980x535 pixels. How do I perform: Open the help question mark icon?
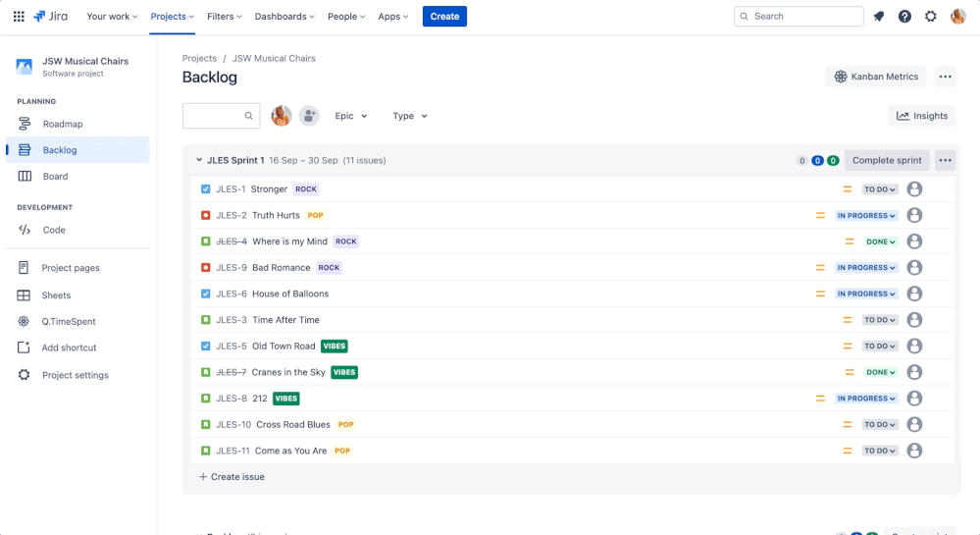[904, 17]
